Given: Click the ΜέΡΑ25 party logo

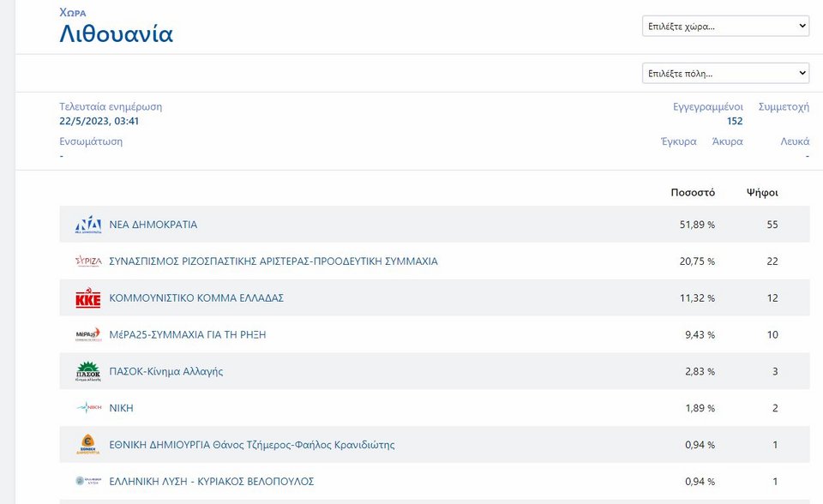Looking at the screenshot, I should [88, 335].
